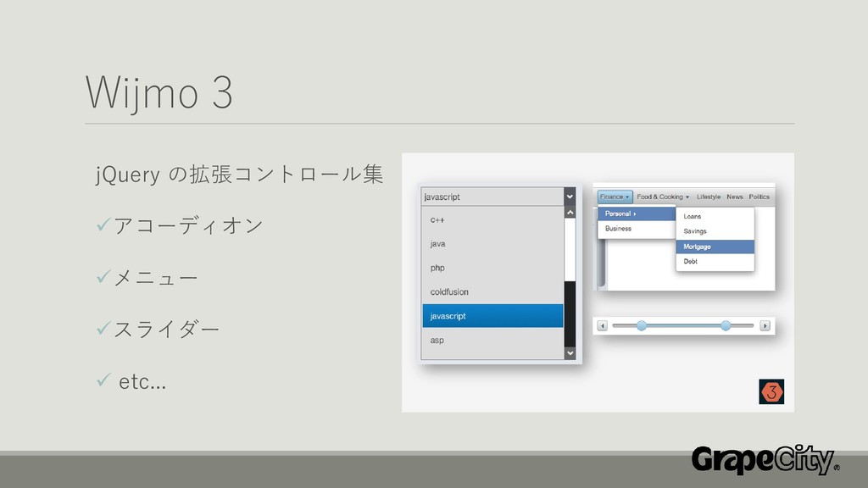
Task: Choose Debt in the submenu
Action: (715, 261)
